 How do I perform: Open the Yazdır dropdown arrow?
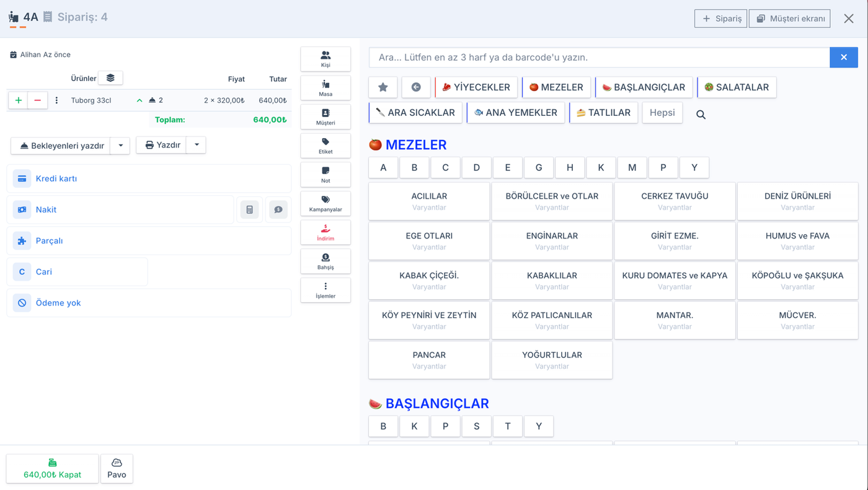[x=197, y=145]
